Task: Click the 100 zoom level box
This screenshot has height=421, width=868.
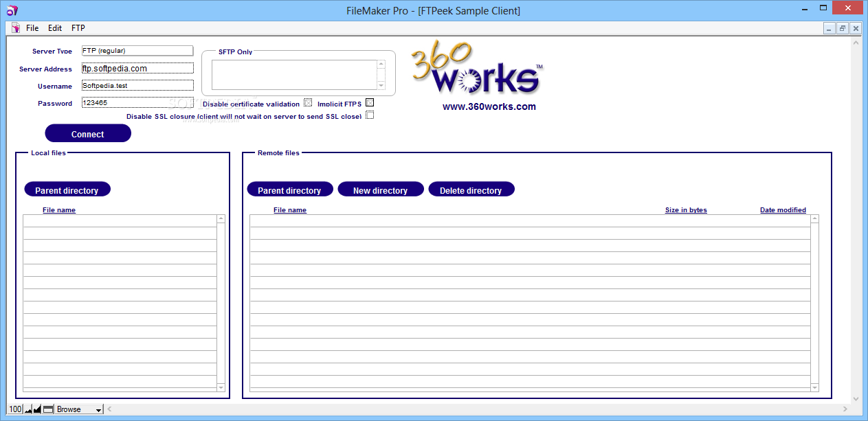Action: [15, 409]
